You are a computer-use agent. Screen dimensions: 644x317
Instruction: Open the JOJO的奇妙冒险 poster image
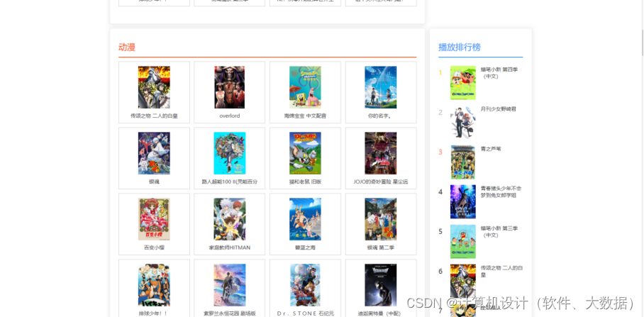point(381,153)
